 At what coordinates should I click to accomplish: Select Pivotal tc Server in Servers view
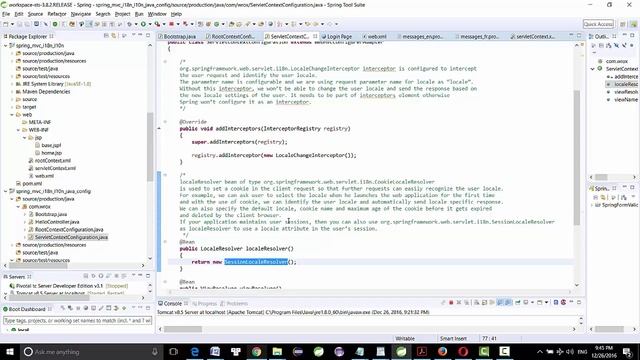tap(68, 286)
